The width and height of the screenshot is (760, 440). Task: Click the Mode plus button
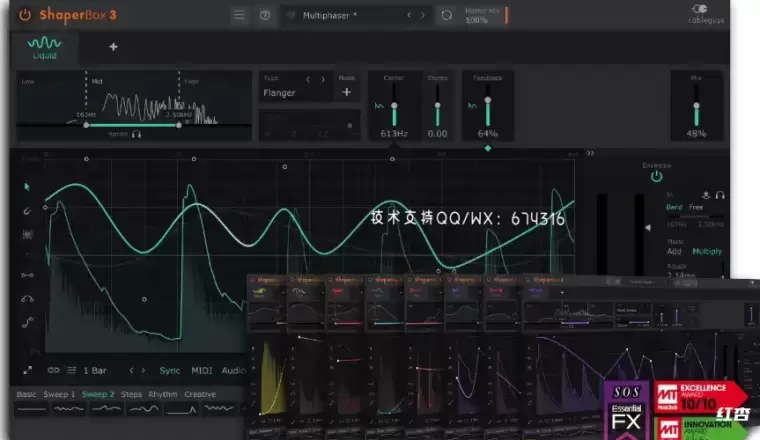[347, 92]
